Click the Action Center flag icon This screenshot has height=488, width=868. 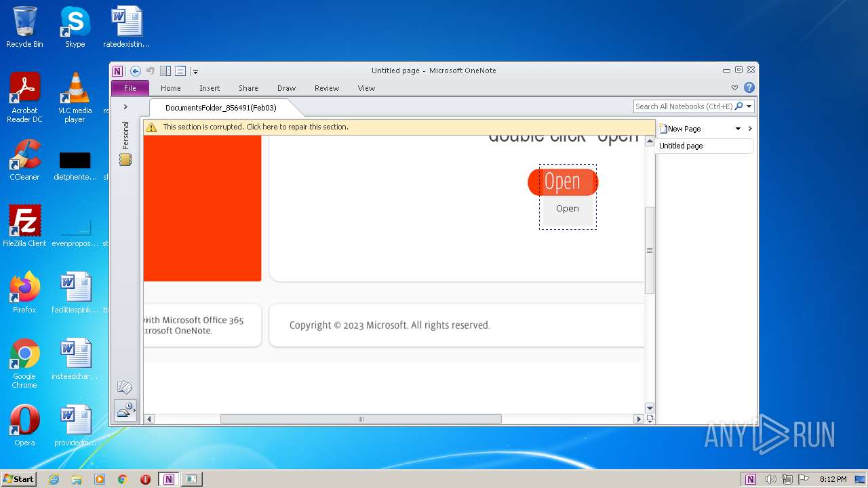[804, 479]
